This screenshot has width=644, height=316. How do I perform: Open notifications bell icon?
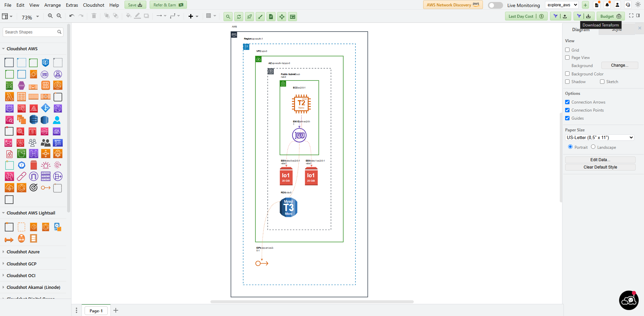coord(607,5)
